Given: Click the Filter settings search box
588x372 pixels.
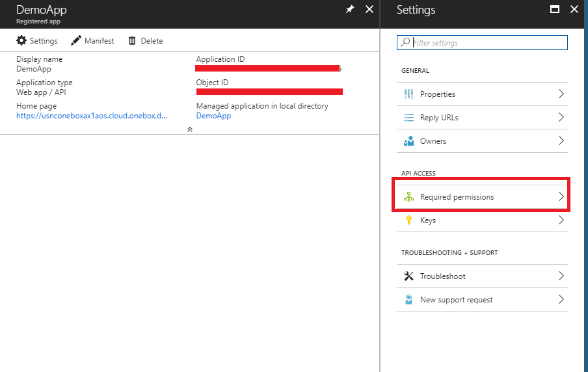Looking at the screenshot, I should click(488, 43).
